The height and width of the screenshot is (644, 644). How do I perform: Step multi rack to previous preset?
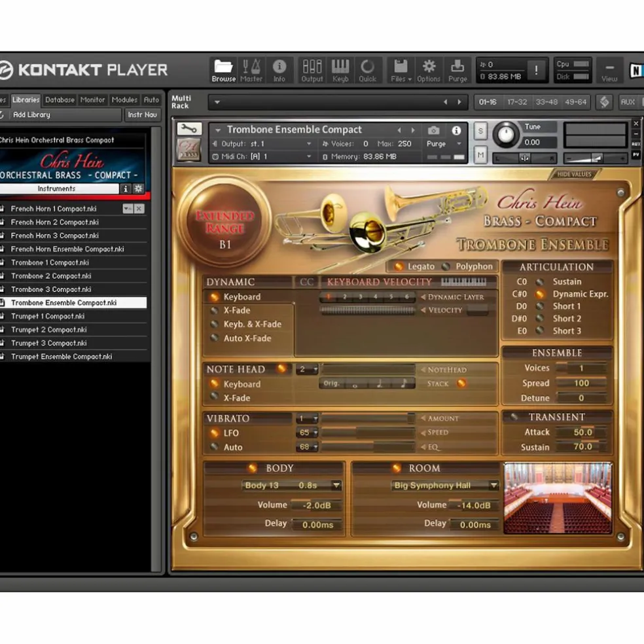coord(445,102)
